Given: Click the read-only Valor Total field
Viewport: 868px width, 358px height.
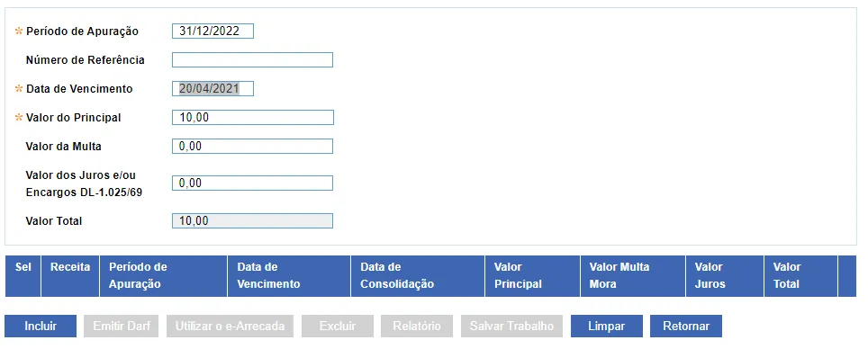Looking at the screenshot, I should pyautogui.click(x=252, y=220).
